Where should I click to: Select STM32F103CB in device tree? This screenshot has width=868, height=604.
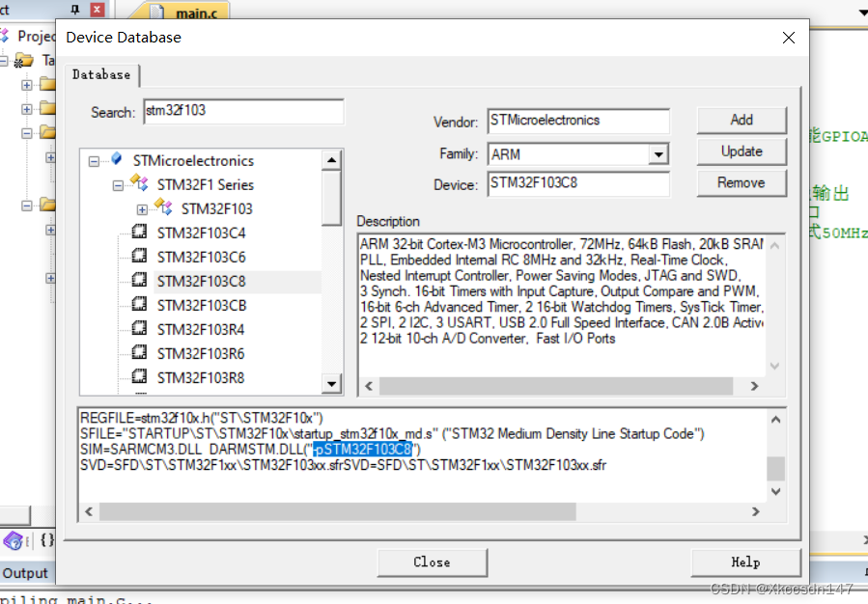[x=202, y=306]
